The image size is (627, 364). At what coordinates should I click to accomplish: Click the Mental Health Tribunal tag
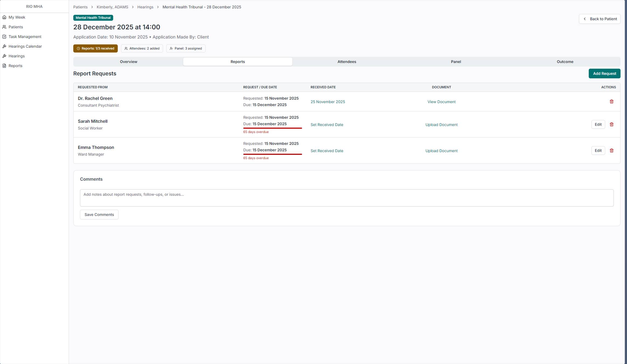pyautogui.click(x=93, y=18)
